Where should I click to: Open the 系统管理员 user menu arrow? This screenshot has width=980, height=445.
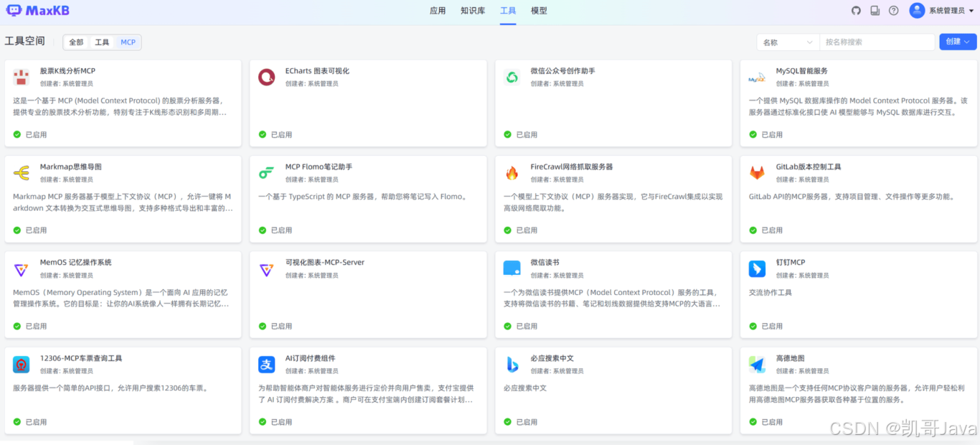coord(971,11)
